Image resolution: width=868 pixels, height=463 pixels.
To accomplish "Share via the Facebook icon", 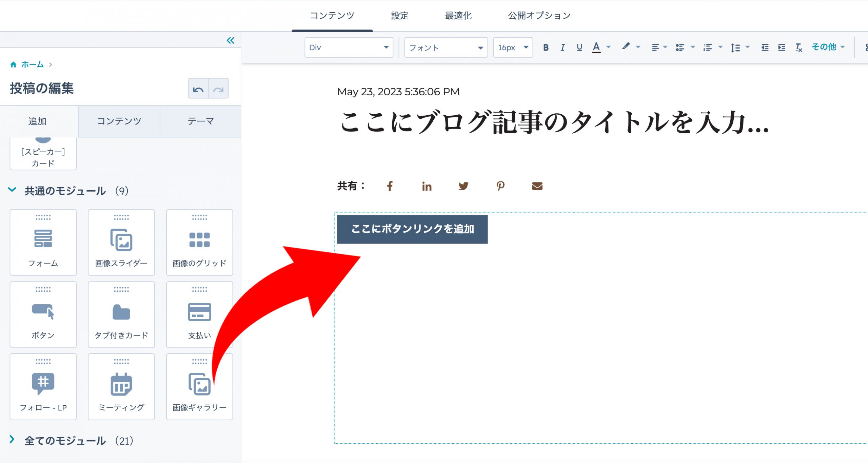I will point(390,186).
